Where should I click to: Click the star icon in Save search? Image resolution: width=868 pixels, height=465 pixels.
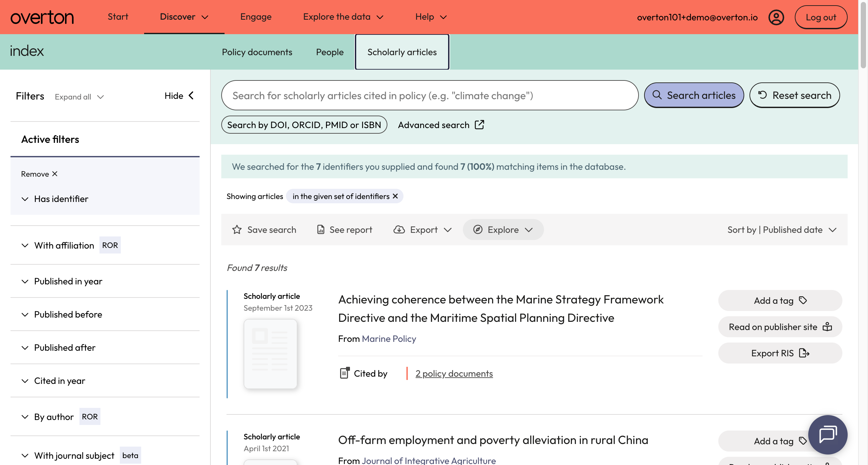[x=237, y=230]
